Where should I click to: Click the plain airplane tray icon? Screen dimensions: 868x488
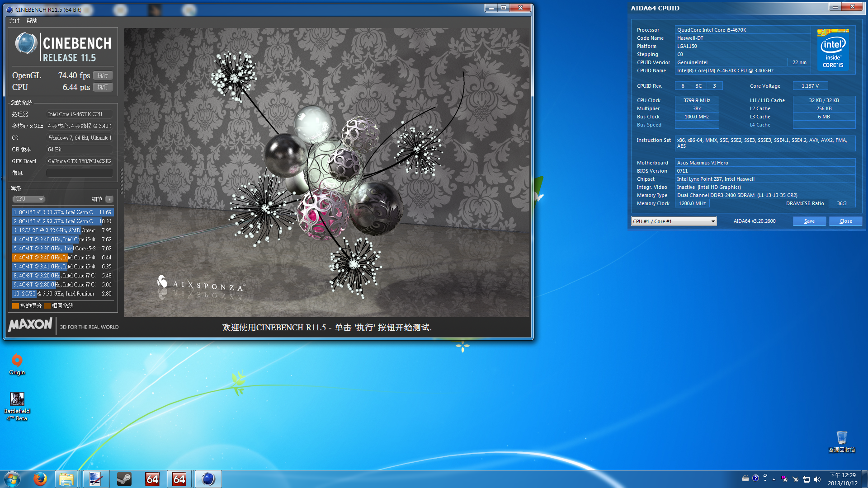(795, 479)
